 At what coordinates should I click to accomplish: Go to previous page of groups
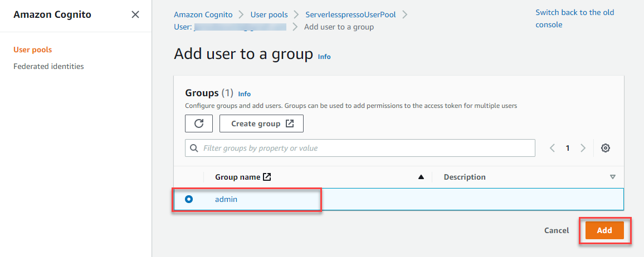pos(553,148)
